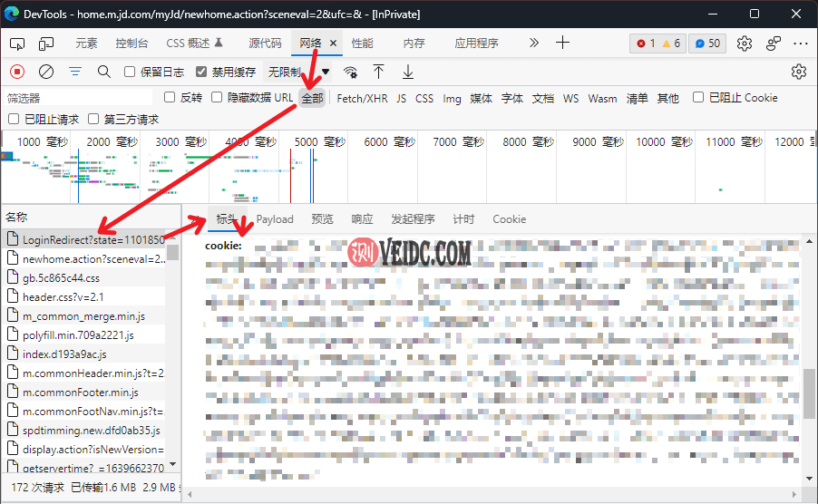Switch to 元素 tab
818x504 pixels.
coord(86,44)
